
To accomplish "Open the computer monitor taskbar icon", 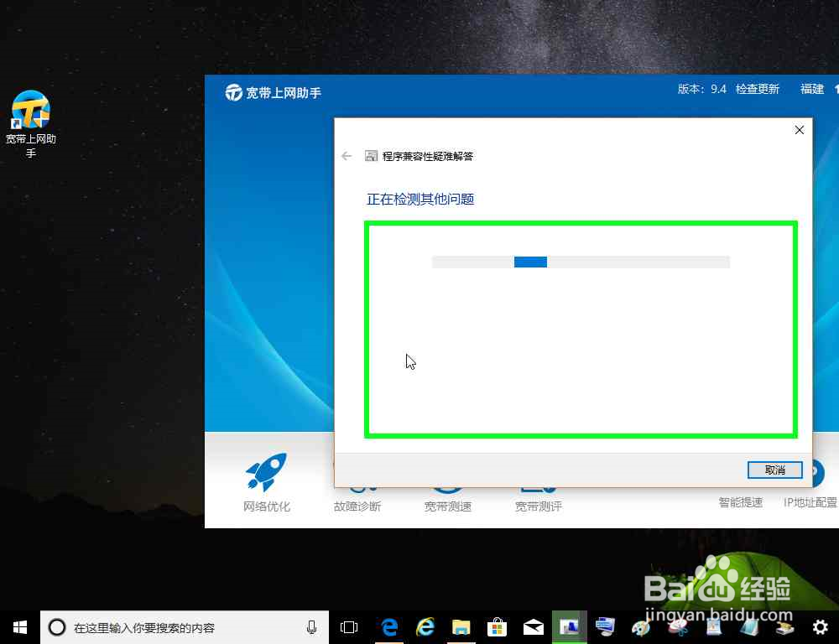I will (605, 627).
